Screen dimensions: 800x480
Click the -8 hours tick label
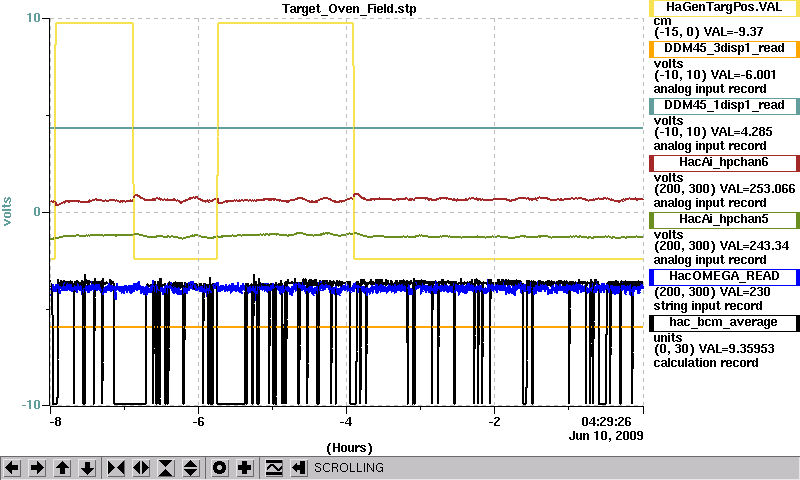click(56, 422)
